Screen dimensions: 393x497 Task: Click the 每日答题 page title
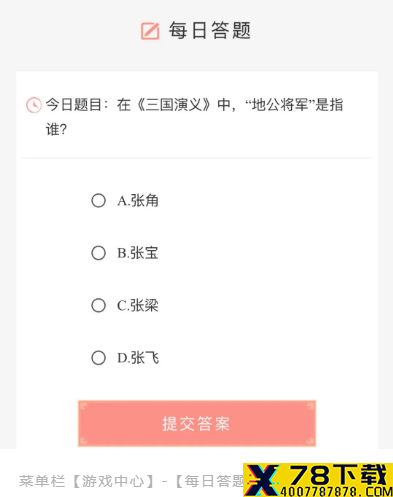209,31
